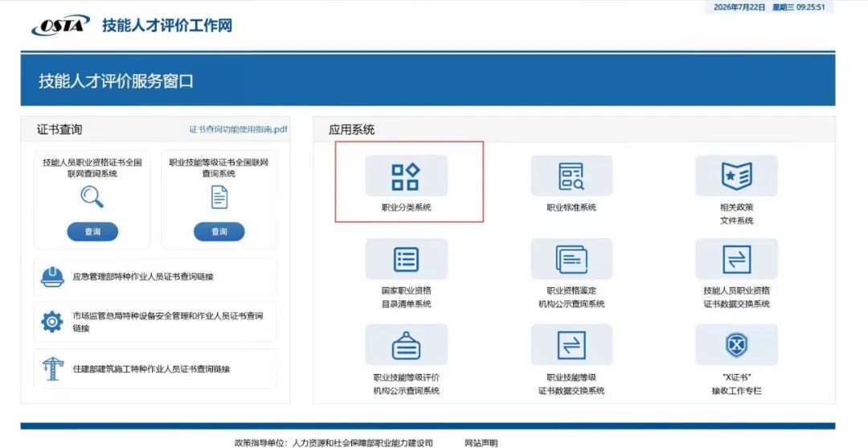This screenshot has width=868, height=448.
Task: Click the gear icon for 市场监管总局
Action: (x=52, y=322)
